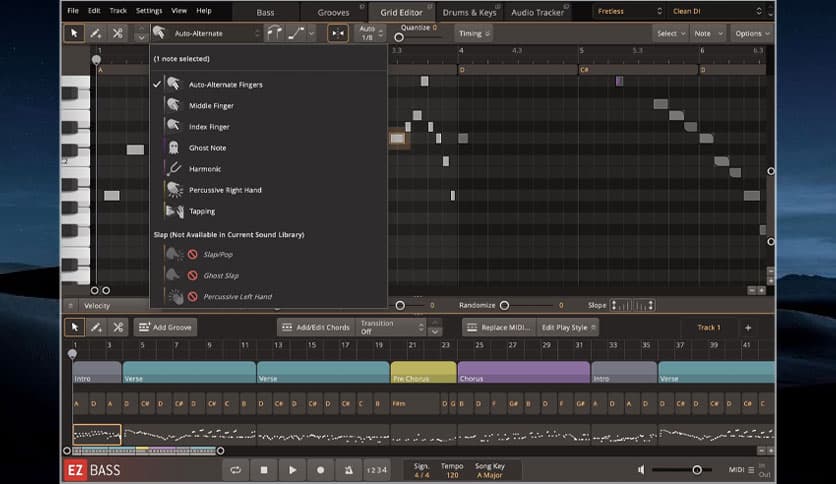Add a new track with the plus button
Image resolution: width=836 pixels, height=484 pixels.
pos(748,327)
